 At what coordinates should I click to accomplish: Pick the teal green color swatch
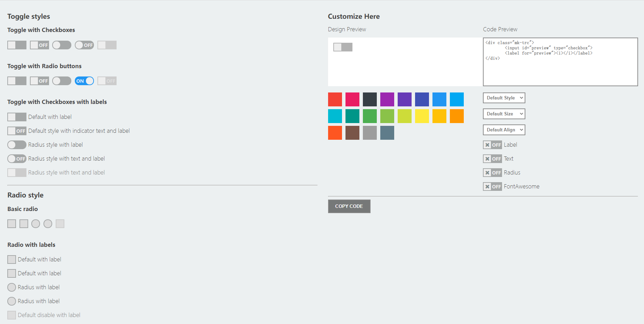tap(352, 116)
